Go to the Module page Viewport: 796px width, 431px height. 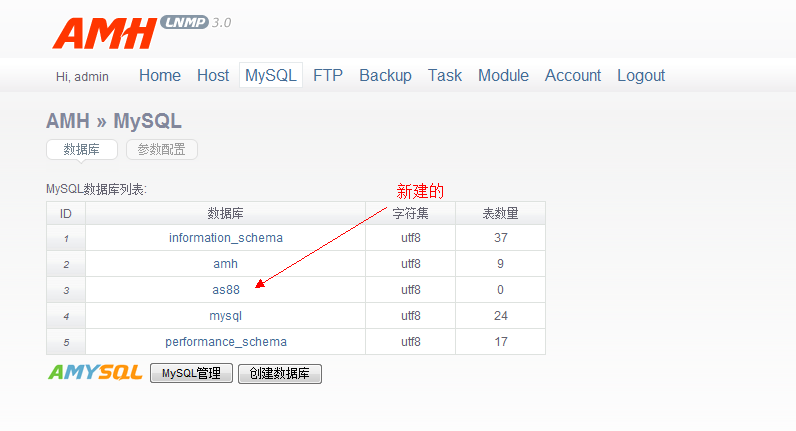tap(503, 76)
